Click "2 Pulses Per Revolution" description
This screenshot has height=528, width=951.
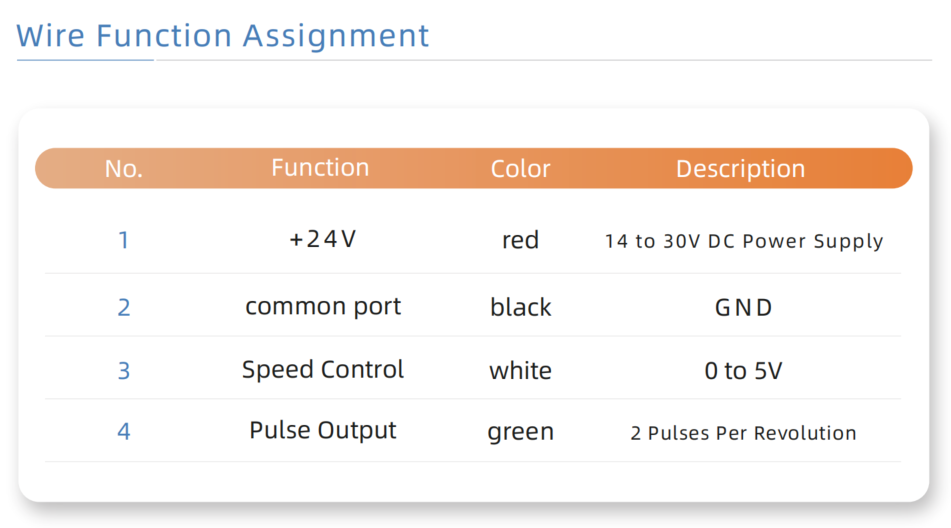[743, 433]
